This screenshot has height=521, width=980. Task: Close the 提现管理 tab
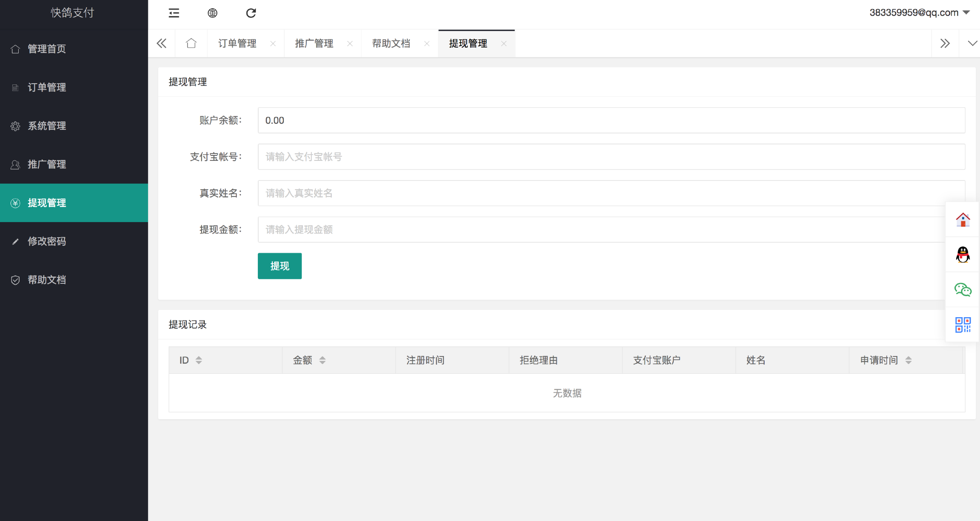coord(504,43)
